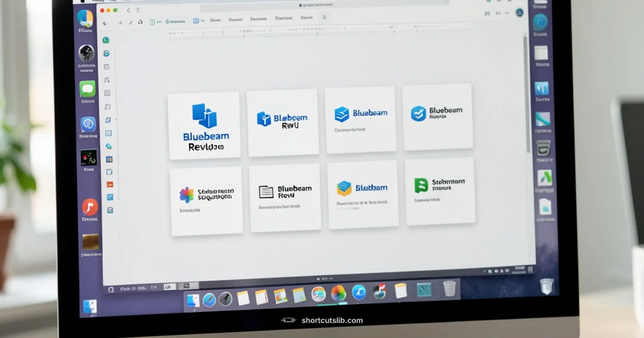Image resolution: width=644 pixels, height=338 pixels.
Task: Select the green checkmark Bluebeam tile top right
Action: tap(438, 116)
